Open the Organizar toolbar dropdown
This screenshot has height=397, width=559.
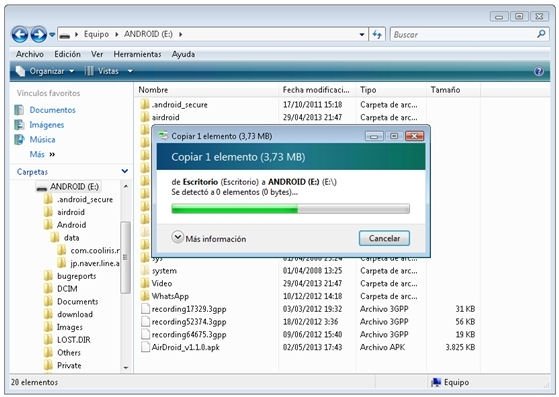[x=45, y=71]
